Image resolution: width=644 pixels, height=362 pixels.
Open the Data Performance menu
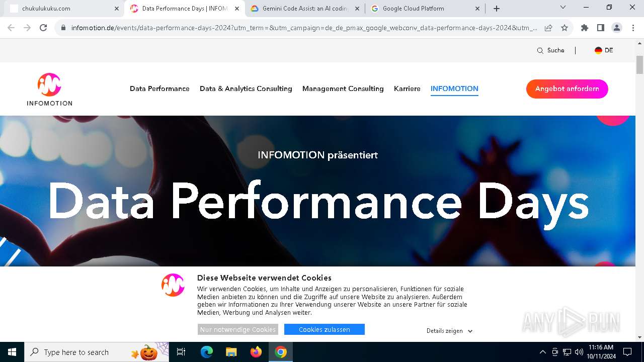pyautogui.click(x=159, y=88)
